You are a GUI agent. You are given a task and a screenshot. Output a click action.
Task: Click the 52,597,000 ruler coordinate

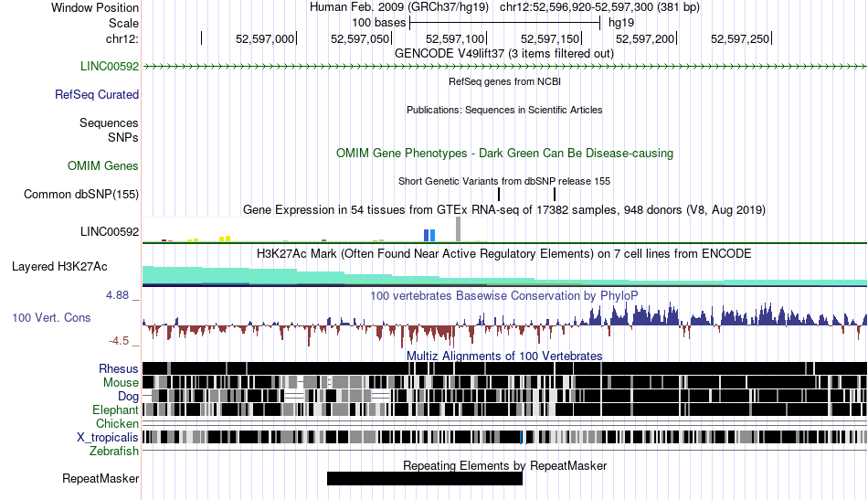point(265,38)
